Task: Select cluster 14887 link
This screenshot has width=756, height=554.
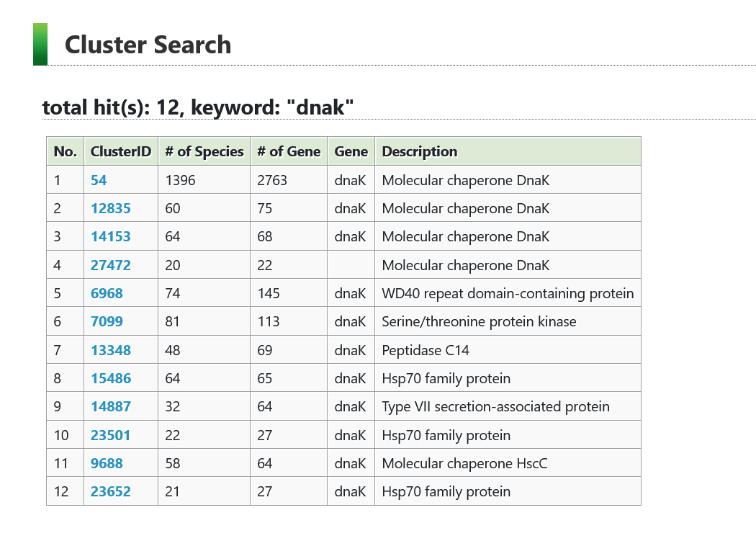Action: tap(111, 406)
